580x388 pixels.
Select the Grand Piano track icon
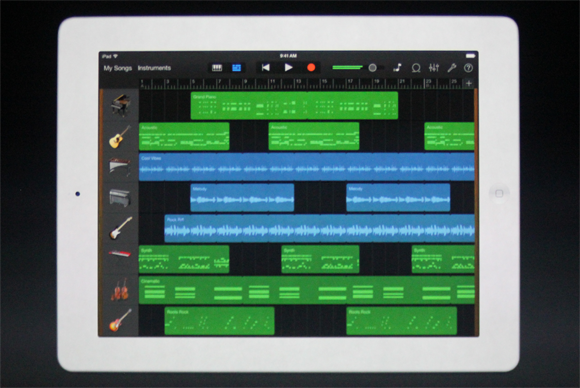pyautogui.click(x=121, y=105)
